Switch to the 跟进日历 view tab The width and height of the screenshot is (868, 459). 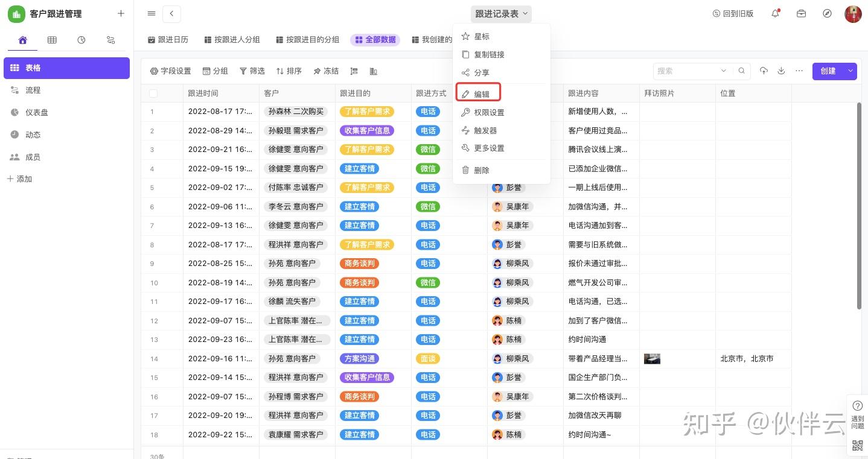168,40
